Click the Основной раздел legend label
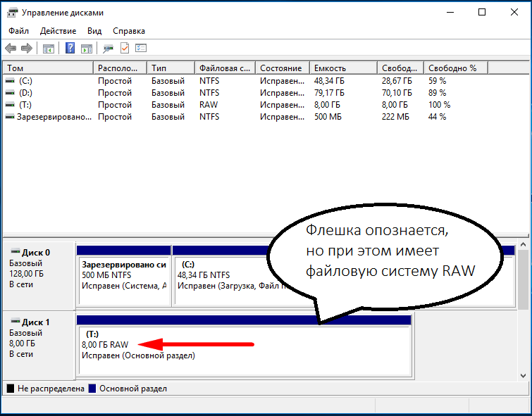This screenshot has width=532, height=416. 133,389
